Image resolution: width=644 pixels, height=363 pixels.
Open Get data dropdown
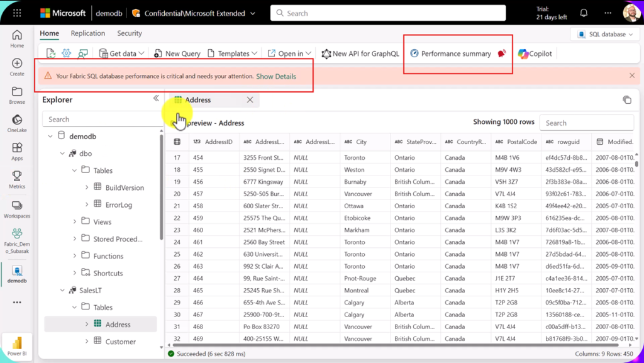(121, 53)
